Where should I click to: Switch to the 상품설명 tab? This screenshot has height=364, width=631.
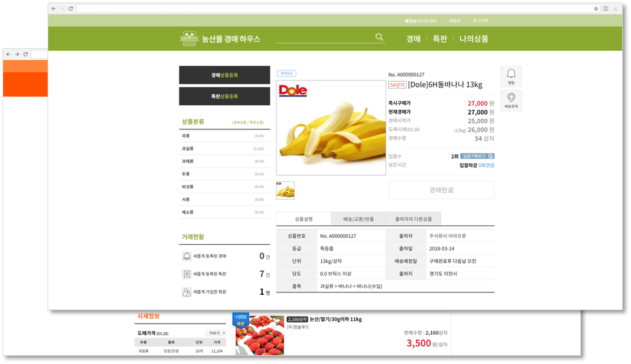[303, 219]
